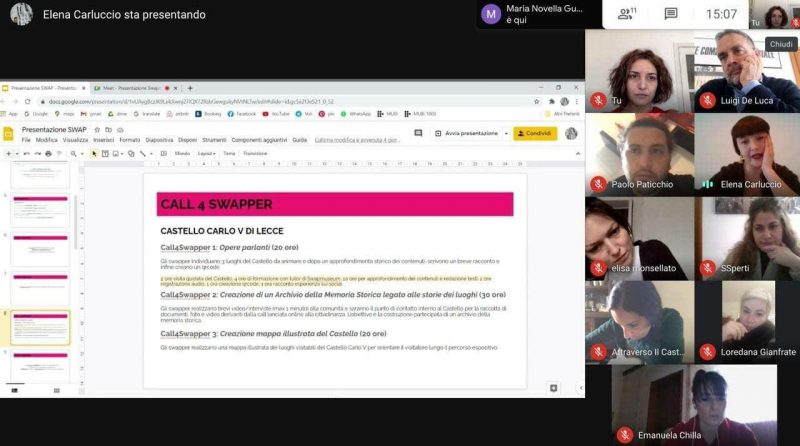Image resolution: width=800 pixels, height=446 pixels.
Task: Choose the select cursor arrow tool
Action: pos(94,154)
